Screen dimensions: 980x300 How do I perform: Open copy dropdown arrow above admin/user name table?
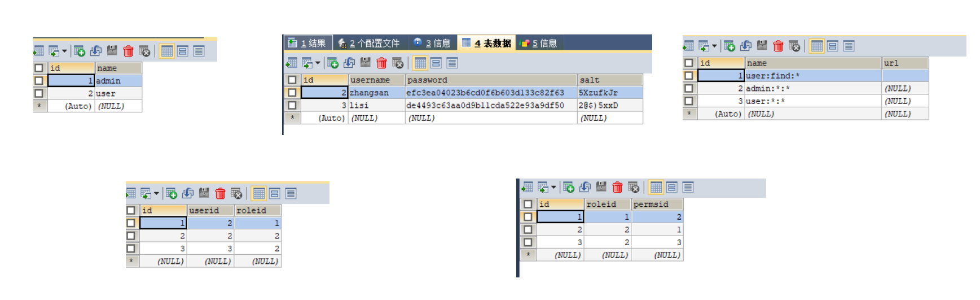pos(64,51)
